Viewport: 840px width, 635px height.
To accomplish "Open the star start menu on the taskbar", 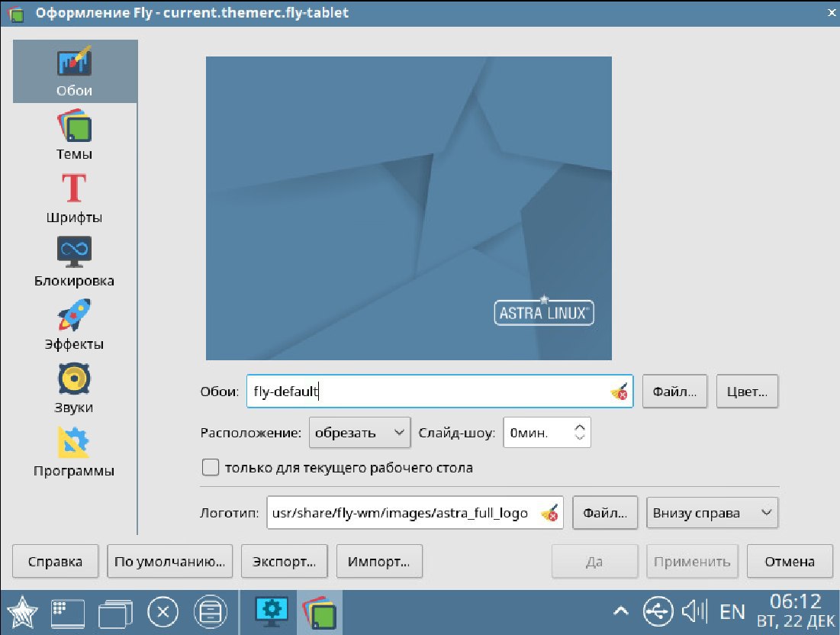I will click(22, 612).
